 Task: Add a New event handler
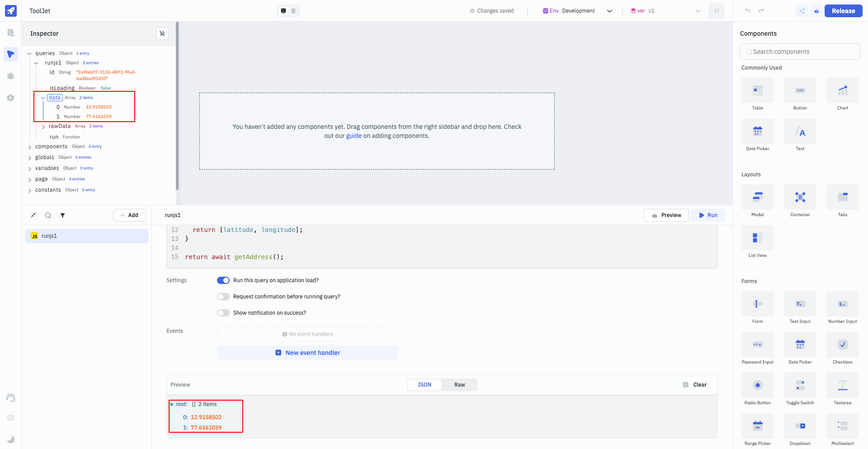click(x=307, y=353)
